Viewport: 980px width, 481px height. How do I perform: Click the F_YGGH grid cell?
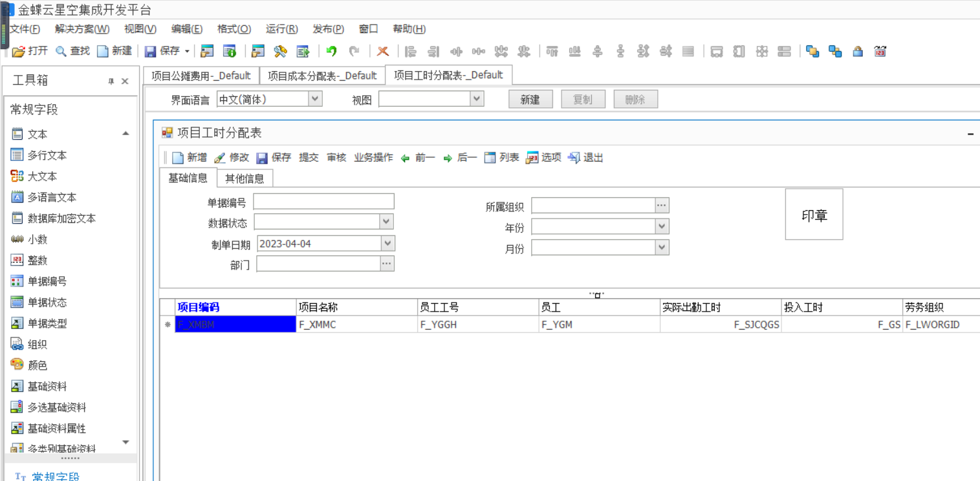[x=478, y=325]
